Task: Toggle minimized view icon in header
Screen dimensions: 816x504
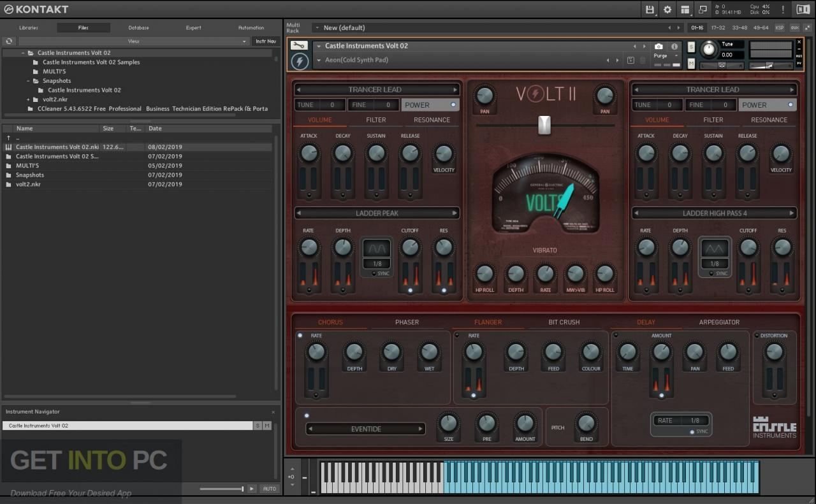Action: click(703, 10)
